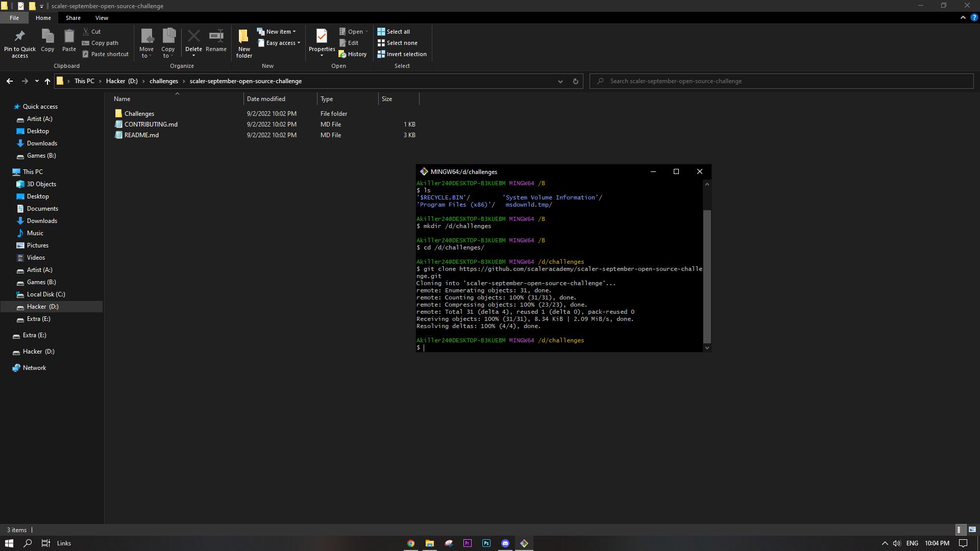The width and height of the screenshot is (980, 551).
Task: Open Photoshop from the taskbar
Action: click(x=486, y=543)
